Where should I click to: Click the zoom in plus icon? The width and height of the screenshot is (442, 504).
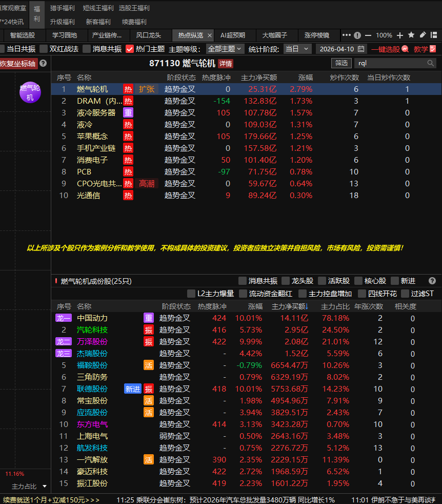[400, 35]
